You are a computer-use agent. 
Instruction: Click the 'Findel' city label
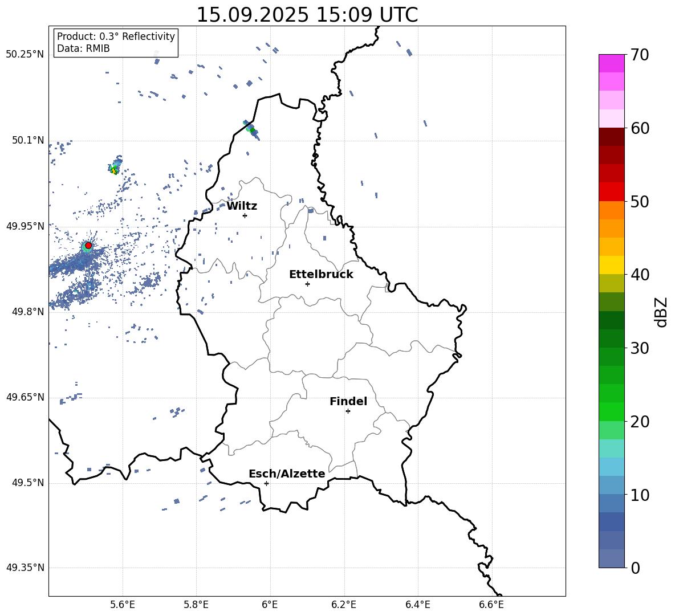coord(348,401)
